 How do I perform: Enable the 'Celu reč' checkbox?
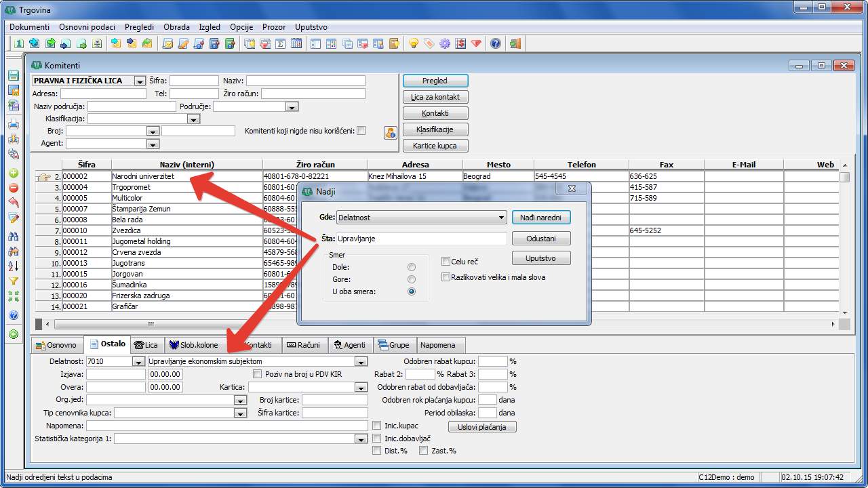pyautogui.click(x=446, y=261)
